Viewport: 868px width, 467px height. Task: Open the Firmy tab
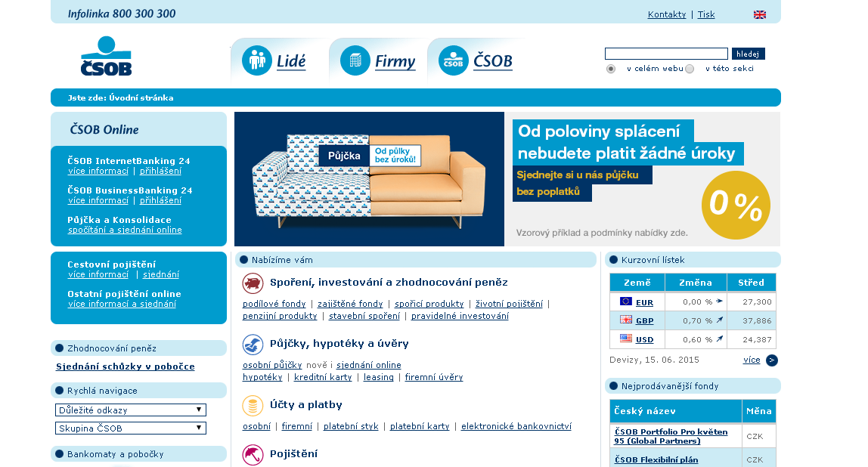(395, 61)
